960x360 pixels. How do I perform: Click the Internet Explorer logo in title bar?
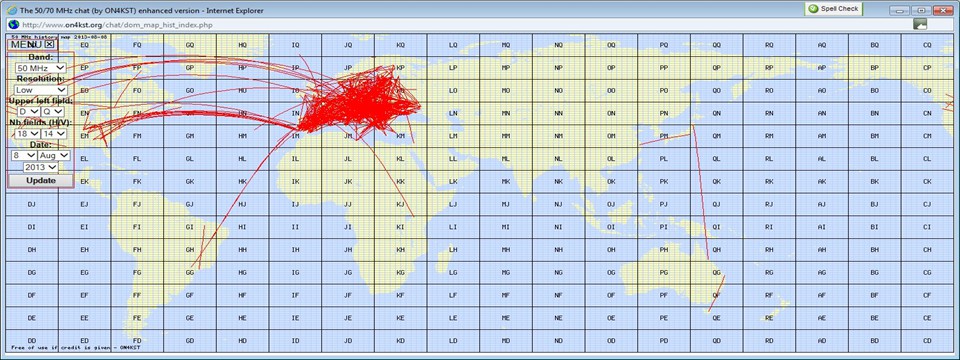tap(13, 10)
